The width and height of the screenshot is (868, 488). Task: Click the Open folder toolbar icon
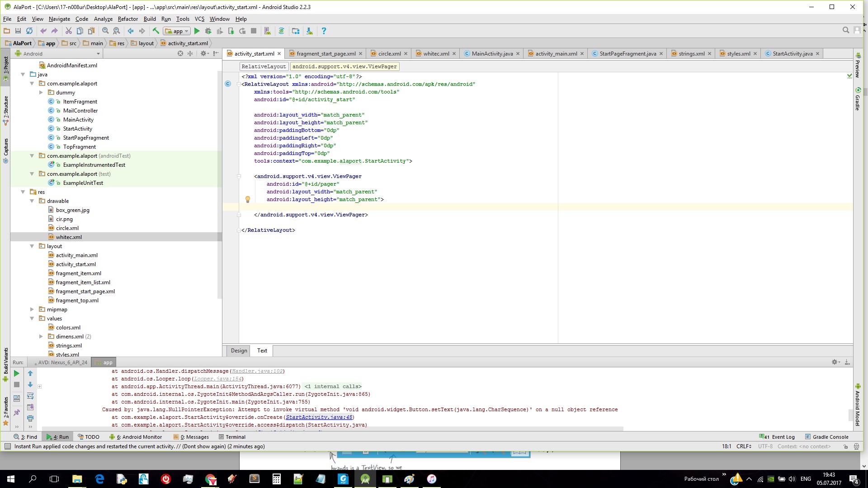pos(7,31)
